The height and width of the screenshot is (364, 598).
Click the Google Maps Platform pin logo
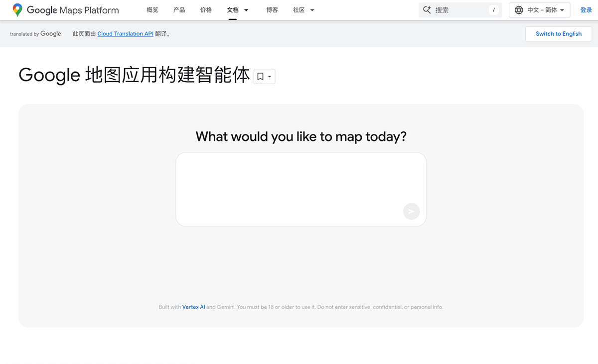point(18,9)
